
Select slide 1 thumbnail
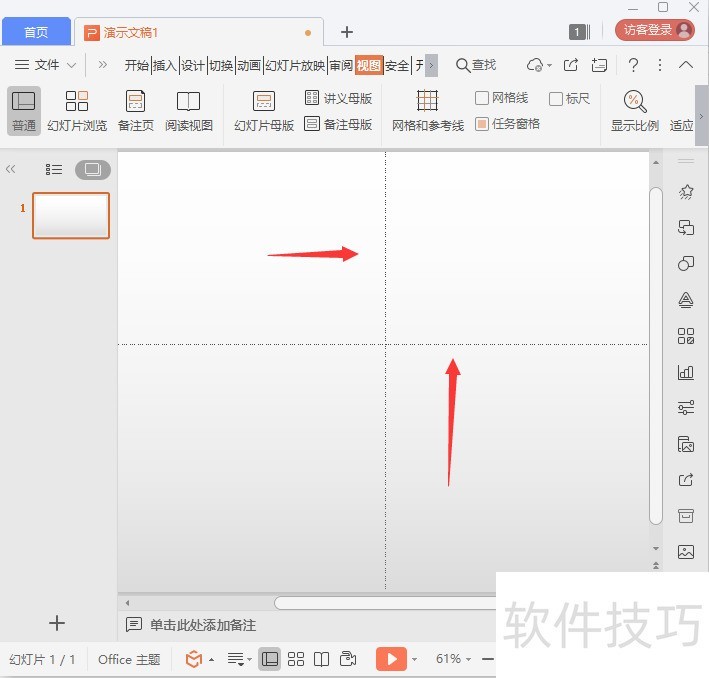point(71,215)
